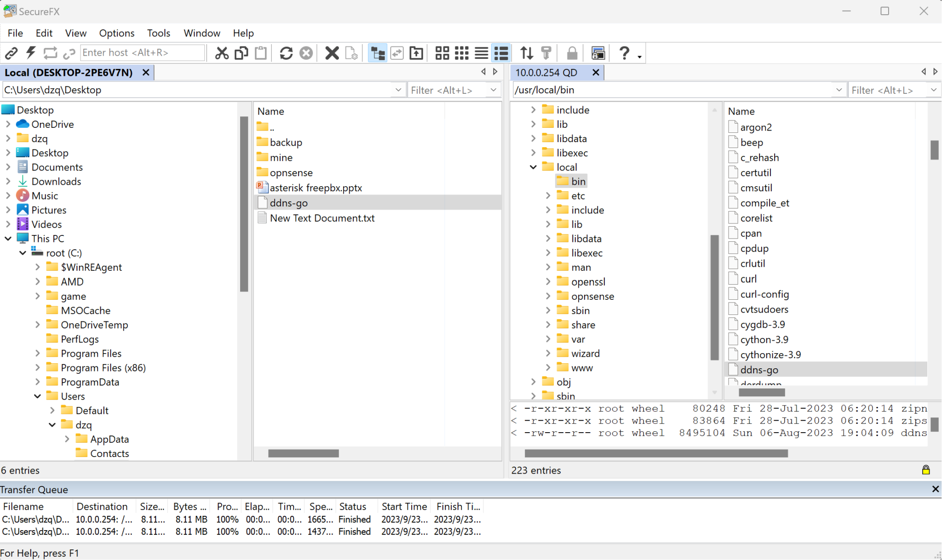Screen dimensions: 942x560
Task: Click the Refresh icon in toolbar
Action: [286, 53]
